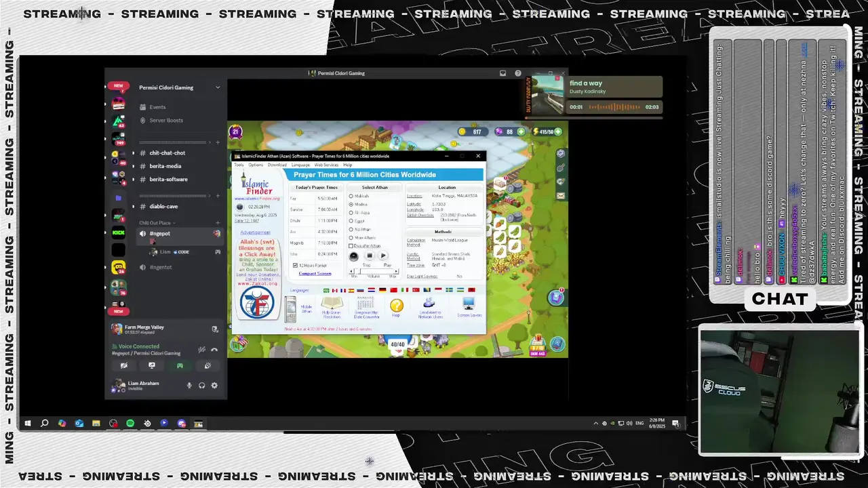Open the chit-chat-chot channel
This screenshot has height=488, width=868.
(x=167, y=153)
